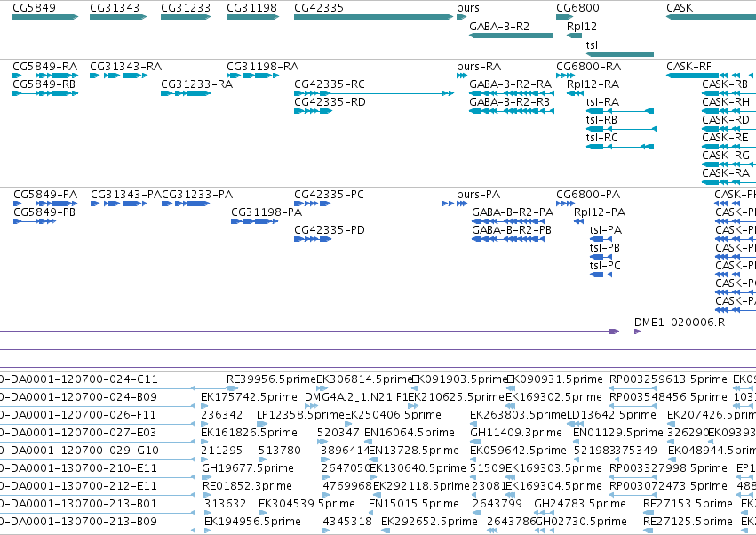756x535 pixels.
Task: Select the tsl gene label
Action: click(592, 44)
